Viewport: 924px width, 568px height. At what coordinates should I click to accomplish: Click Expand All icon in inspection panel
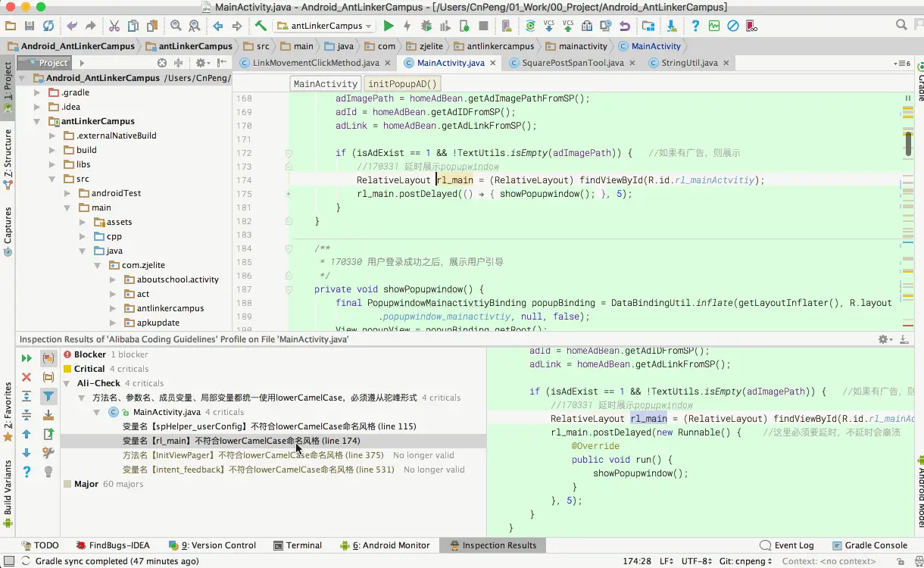click(x=27, y=396)
